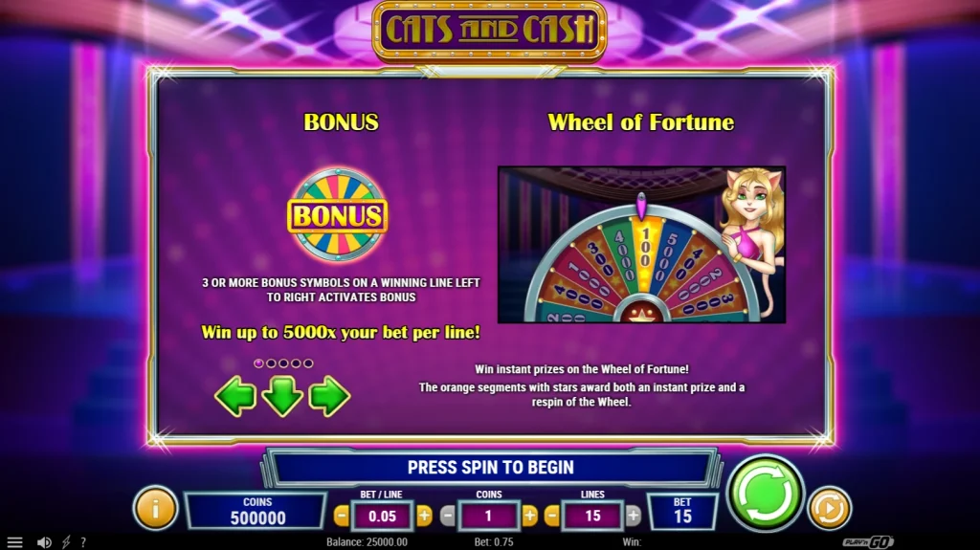Open the auto-play orange circular button
The image size is (980, 550).
(x=830, y=508)
